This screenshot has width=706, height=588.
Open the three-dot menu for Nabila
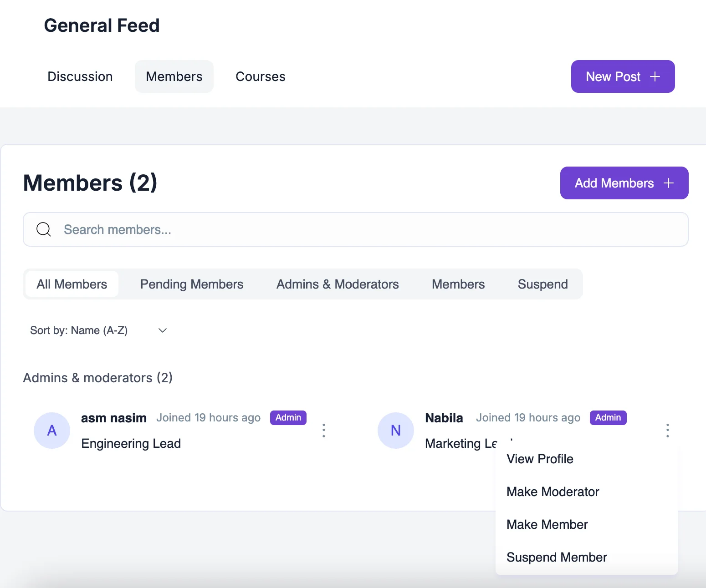pos(667,430)
